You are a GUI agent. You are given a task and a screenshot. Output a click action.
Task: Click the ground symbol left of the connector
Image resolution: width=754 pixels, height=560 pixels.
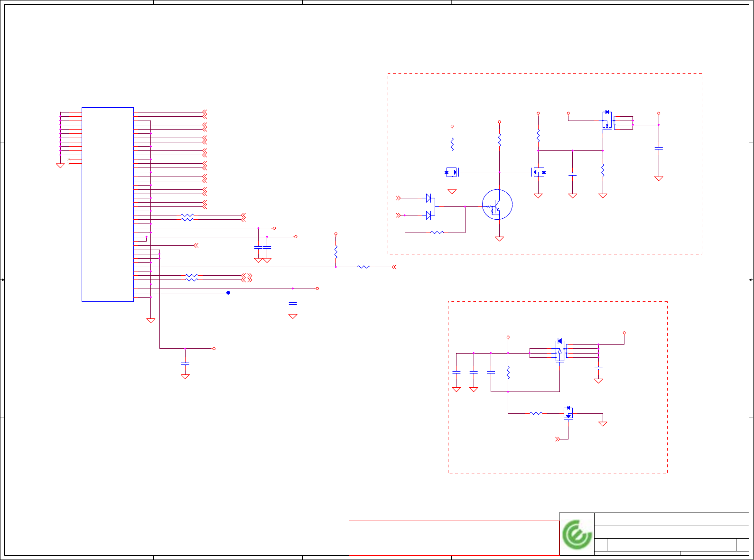click(60, 166)
